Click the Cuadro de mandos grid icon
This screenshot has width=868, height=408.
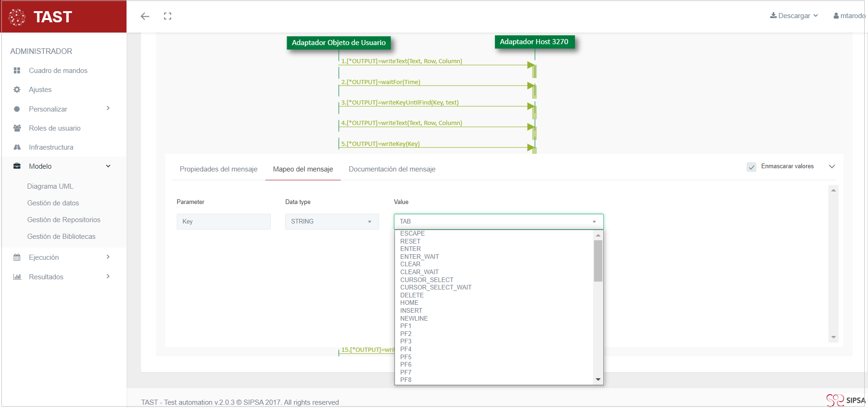tap(17, 71)
